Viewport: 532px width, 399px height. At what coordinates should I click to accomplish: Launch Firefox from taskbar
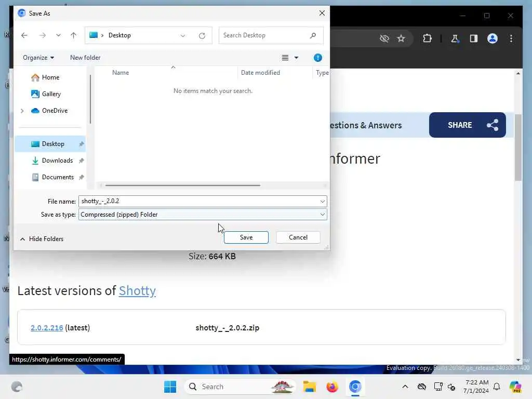pos(332,387)
